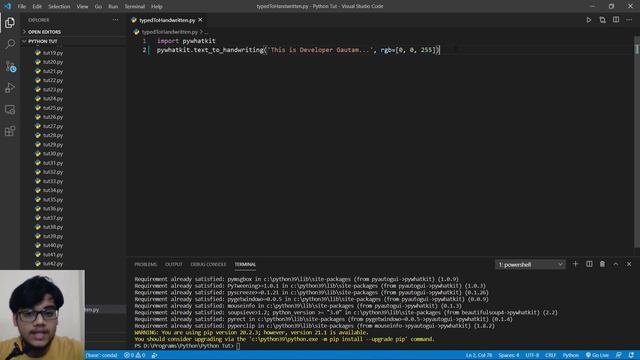The width and height of the screenshot is (640, 360).
Task: Open tut19.py in the explorer
Action: point(53,53)
